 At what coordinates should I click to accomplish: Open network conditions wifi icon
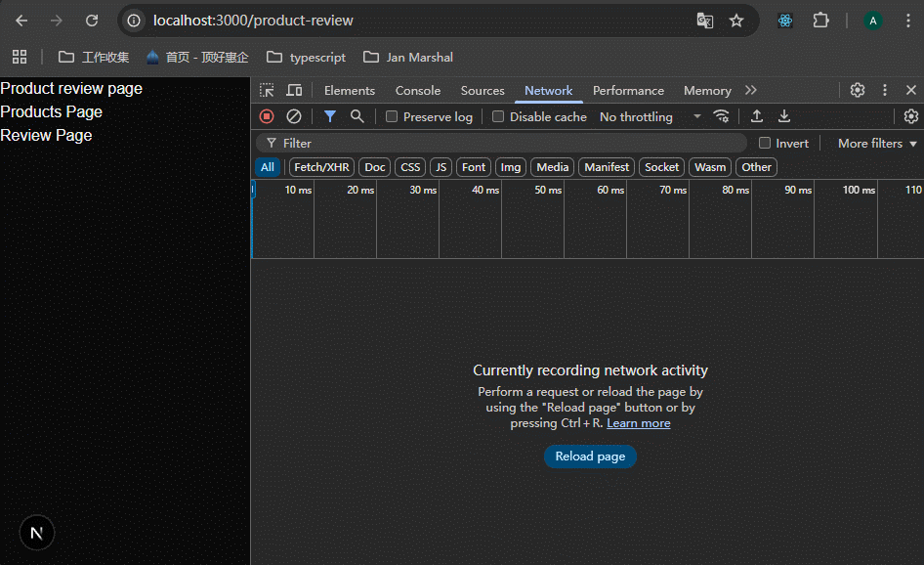(722, 116)
